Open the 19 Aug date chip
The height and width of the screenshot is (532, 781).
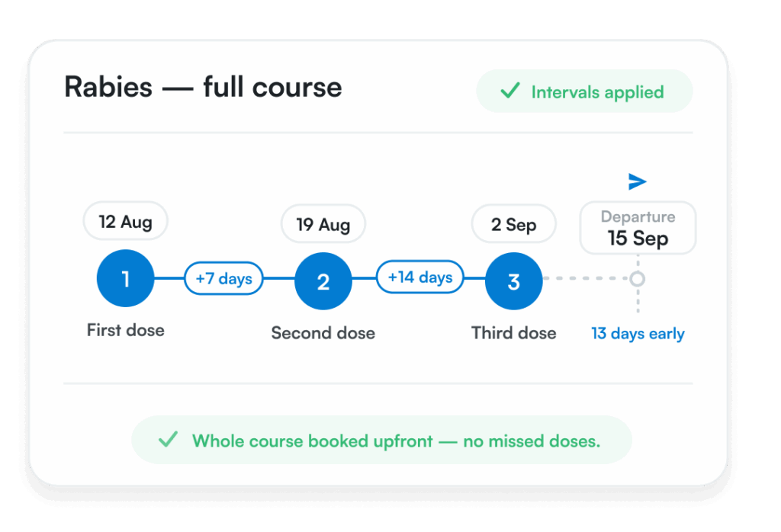pyautogui.click(x=323, y=224)
